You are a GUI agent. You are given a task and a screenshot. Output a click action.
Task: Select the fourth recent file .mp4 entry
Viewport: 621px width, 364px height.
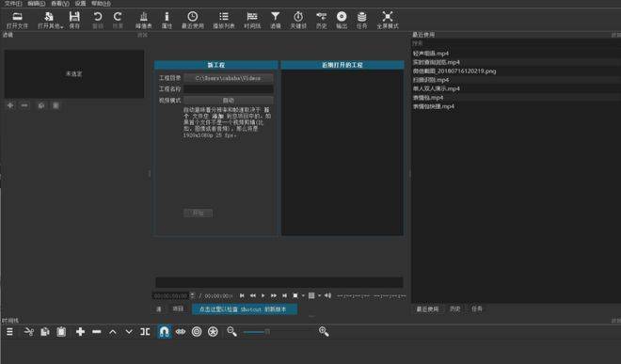coord(431,80)
